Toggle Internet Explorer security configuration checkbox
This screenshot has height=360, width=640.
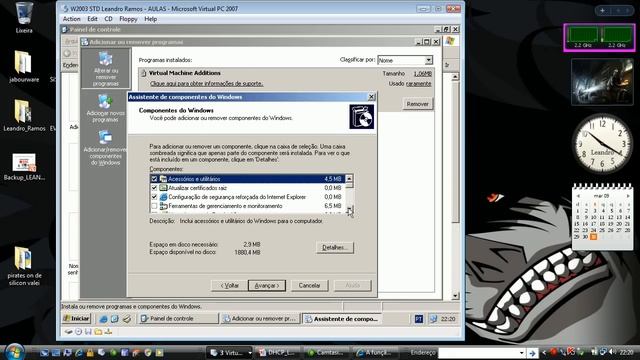pos(154,197)
